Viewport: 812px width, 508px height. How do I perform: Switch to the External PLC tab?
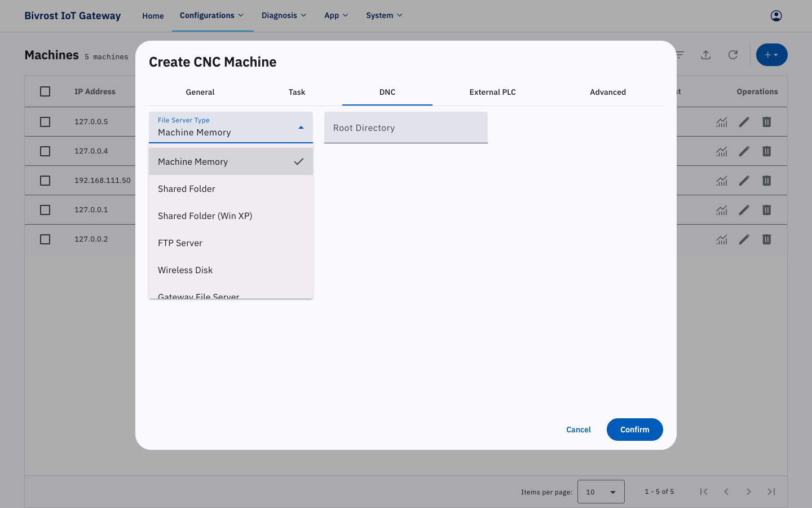(493, 92)
